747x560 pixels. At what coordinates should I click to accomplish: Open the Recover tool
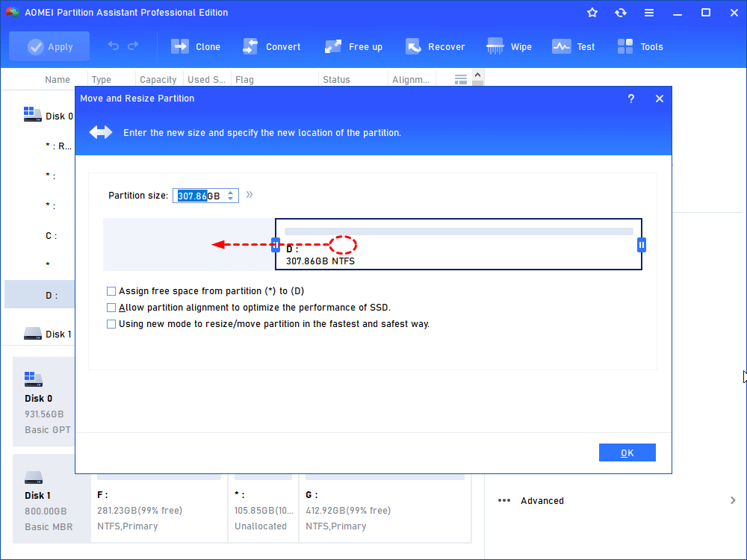point(435,46)
